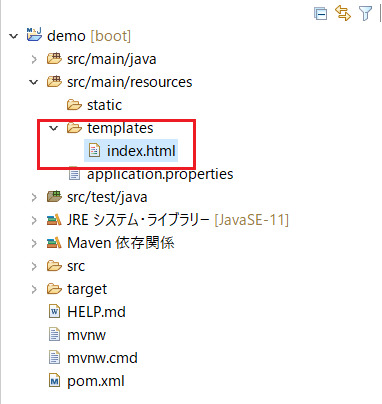The width and height of the screenshot is (382, 404).
Task: Click the pom.xml Maven file icon
Action: pyautogui.click(x=54, y=381)
